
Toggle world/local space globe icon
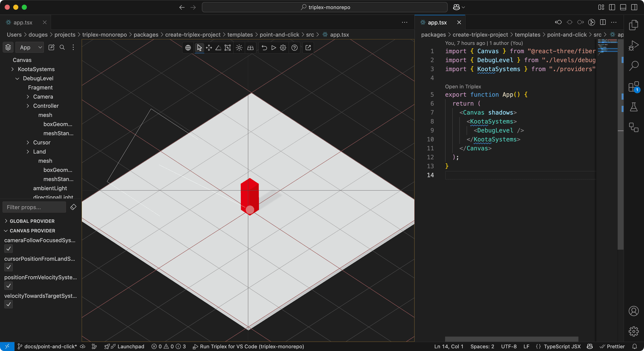click(188, 48)
